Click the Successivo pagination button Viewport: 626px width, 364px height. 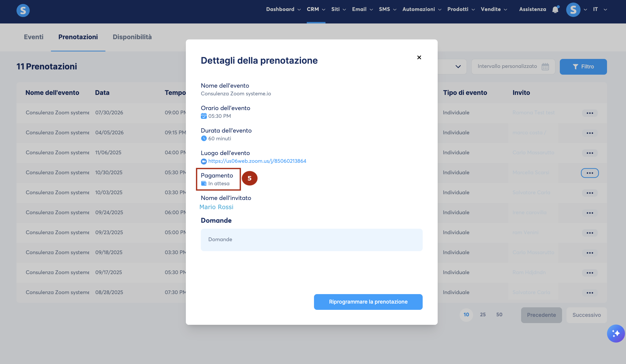tap(587, 315)
